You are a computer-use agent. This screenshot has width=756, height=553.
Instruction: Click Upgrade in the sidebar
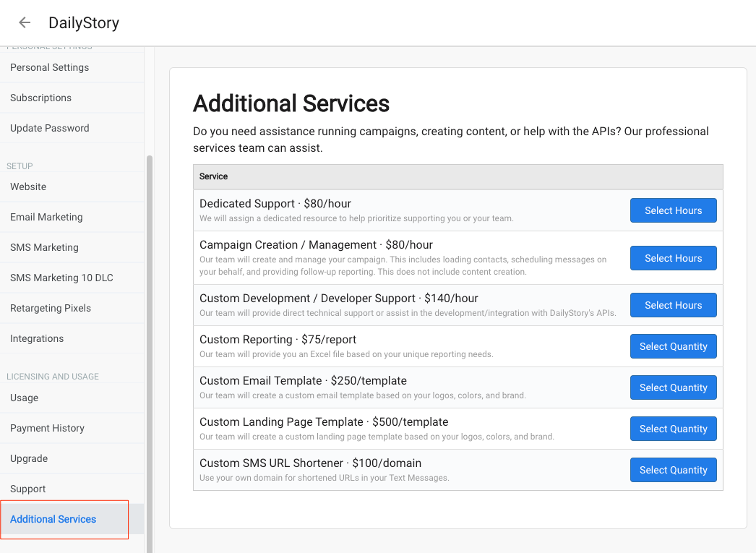coord(29,458)
